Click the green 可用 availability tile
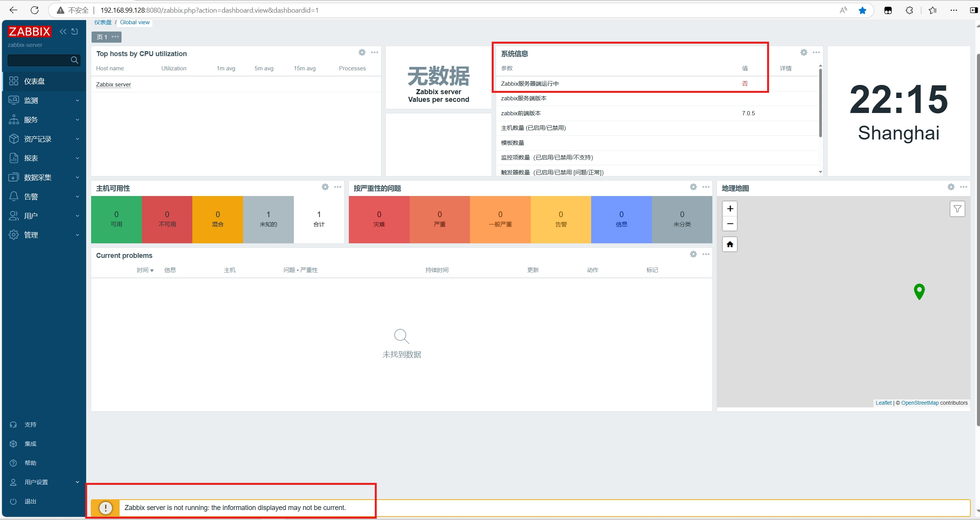The image size is (980, 520). 117,219
